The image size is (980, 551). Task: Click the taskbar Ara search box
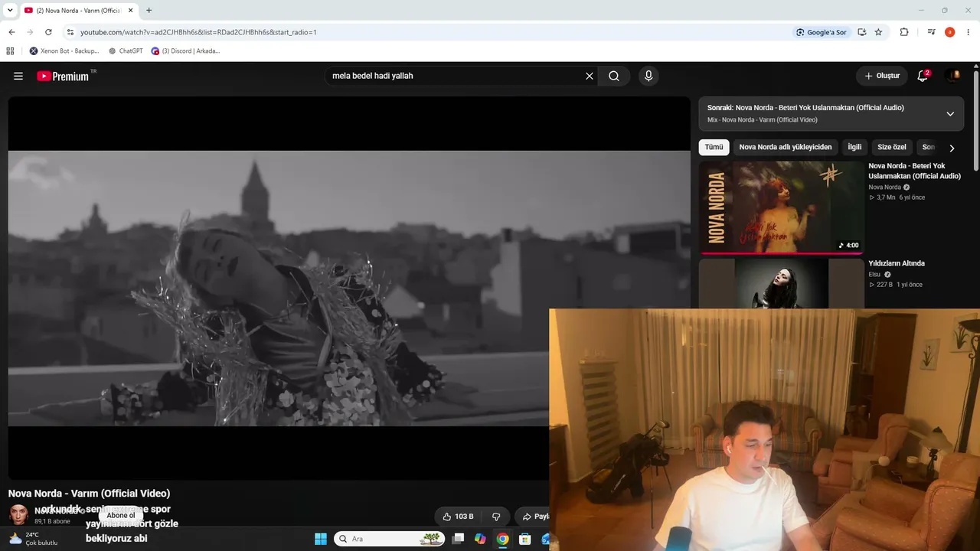(390, 539)
